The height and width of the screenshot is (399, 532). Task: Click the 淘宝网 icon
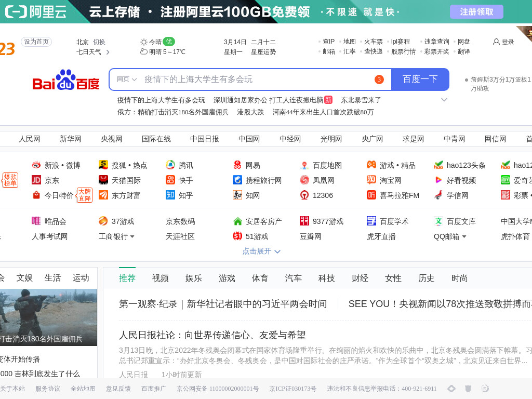[371, 180]
